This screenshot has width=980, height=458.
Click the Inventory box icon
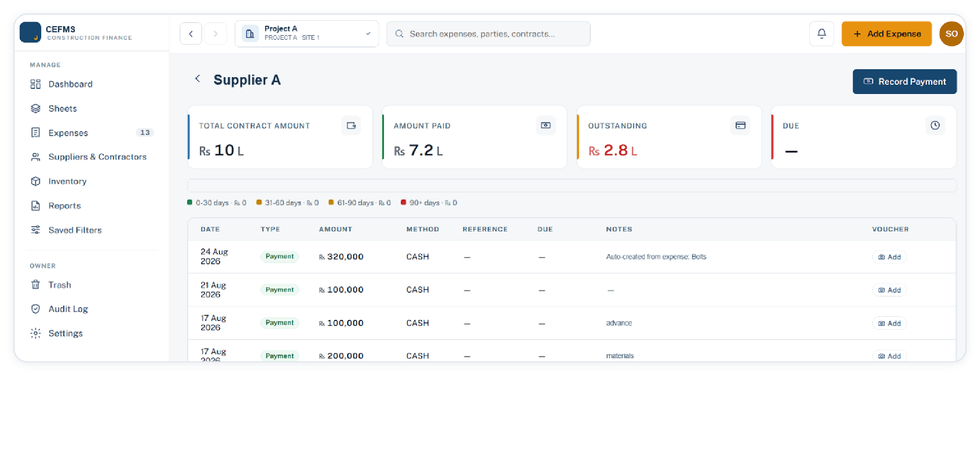pyautogui.click(x=35, y=181)
